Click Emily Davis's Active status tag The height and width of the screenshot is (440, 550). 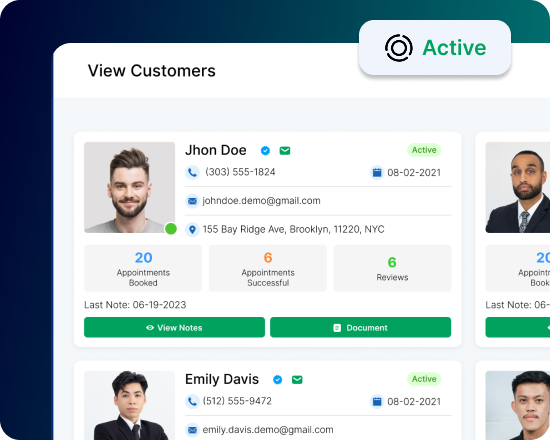(424, 379)
